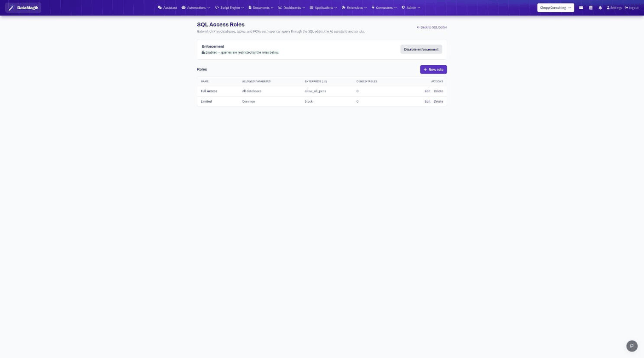
Task: Expand the Automations menu
Action: click(x=196, y=8)
